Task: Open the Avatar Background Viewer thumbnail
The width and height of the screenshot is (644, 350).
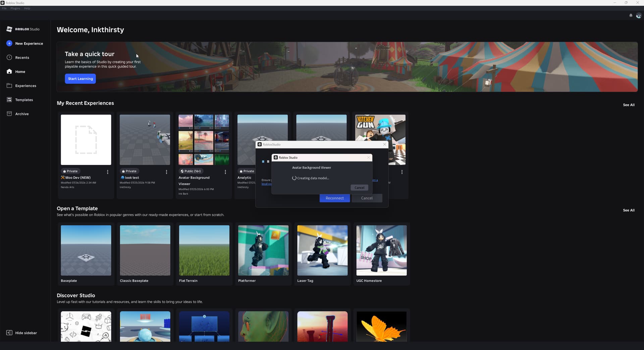Action: pos(204,140)
